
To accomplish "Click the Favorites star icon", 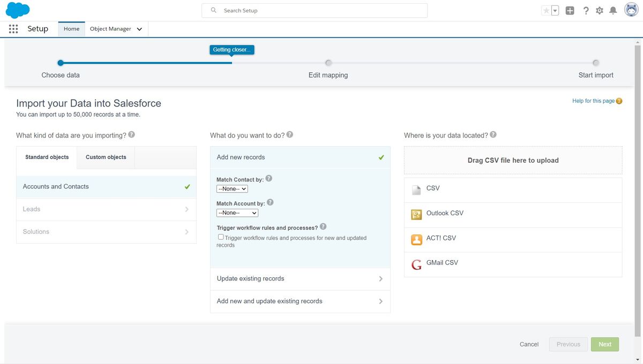I will point(546,11).
